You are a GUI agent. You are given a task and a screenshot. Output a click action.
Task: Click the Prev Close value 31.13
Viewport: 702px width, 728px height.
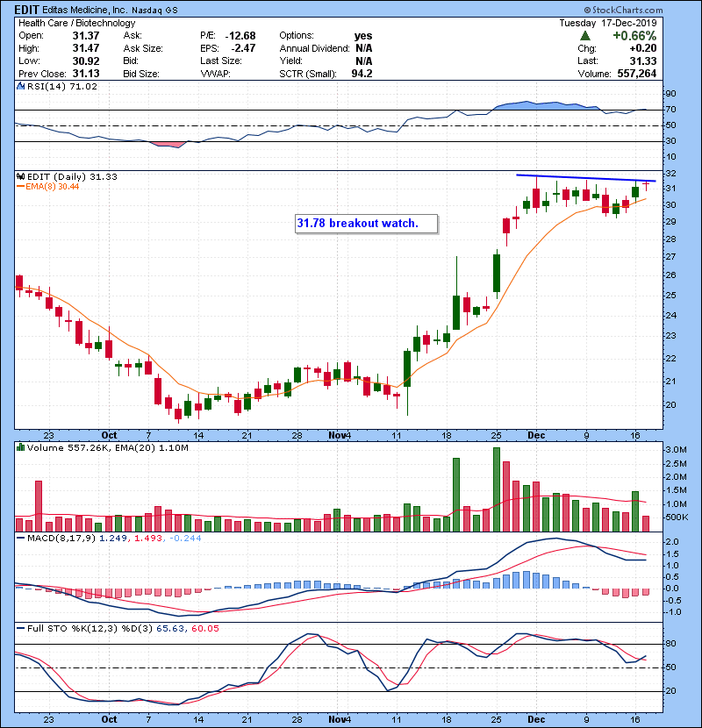(86, 74)
